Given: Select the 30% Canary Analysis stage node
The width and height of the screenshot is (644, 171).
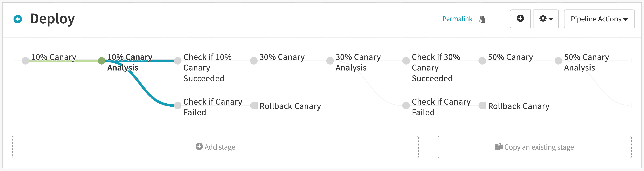Looking at the screenshot, I should [330, 61].
